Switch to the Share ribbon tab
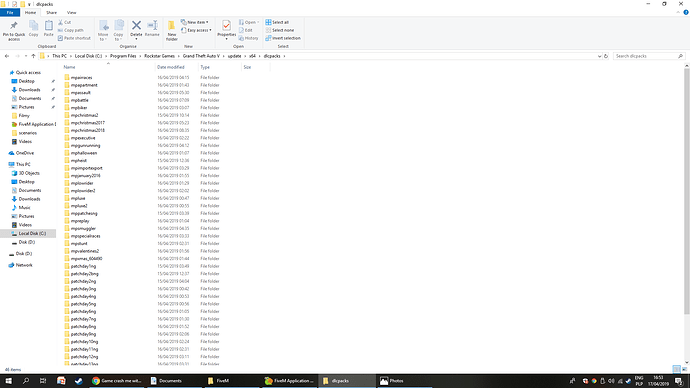690x388 pixels. click(51, 12)
